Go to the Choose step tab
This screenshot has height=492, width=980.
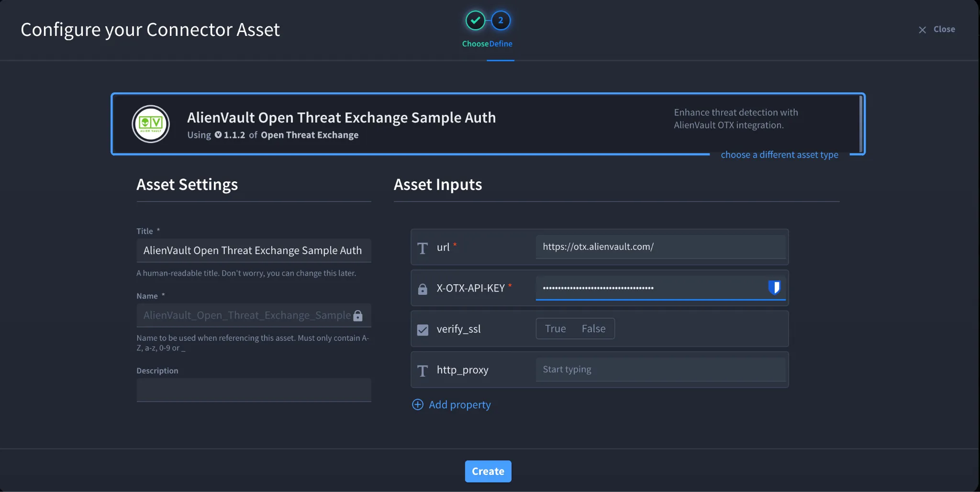[x=475, y=44]
